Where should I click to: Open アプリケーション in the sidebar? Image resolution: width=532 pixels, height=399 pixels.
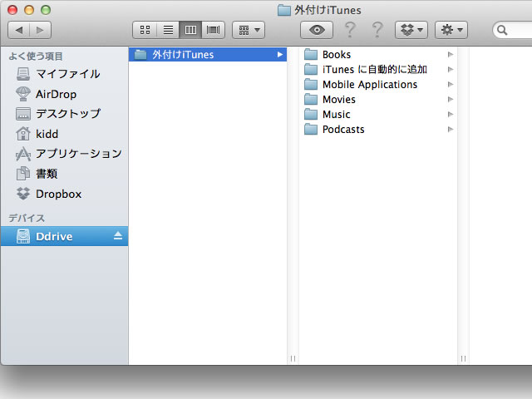[x=65, y=154]
